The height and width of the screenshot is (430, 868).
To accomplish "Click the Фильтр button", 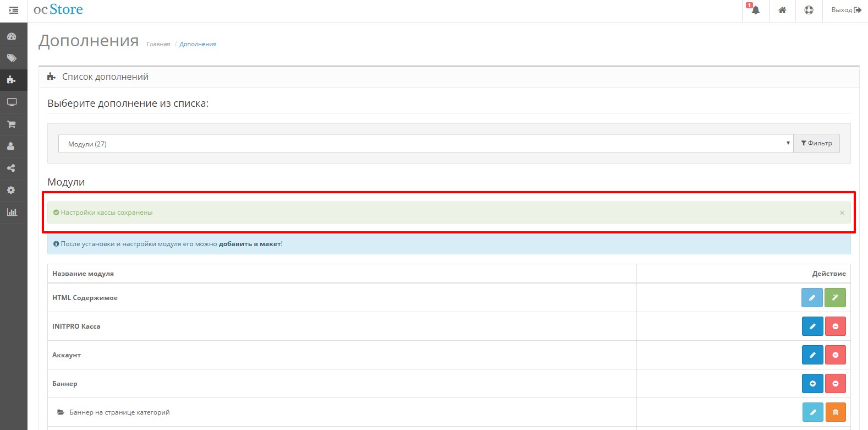I will pyautogui.click(x=816, y=143).
